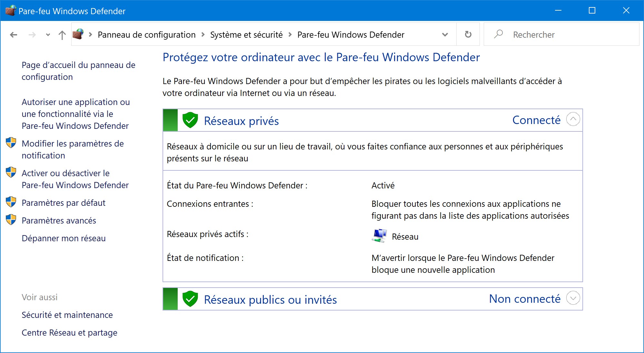
Task: Click the Connecté status text
Action: click(537, 120)
